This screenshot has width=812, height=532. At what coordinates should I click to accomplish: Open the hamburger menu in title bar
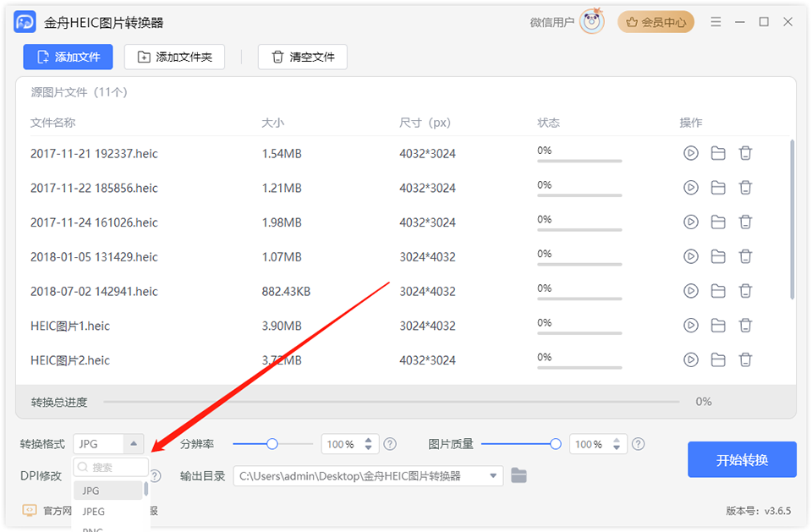pyautogui.click(x=716, y=22)
